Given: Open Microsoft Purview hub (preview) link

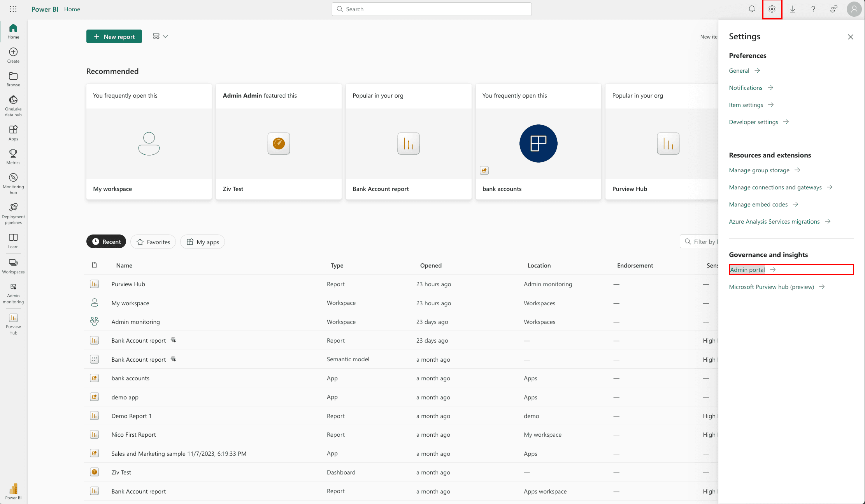Looking at the screenshot, I should (777, 287).
